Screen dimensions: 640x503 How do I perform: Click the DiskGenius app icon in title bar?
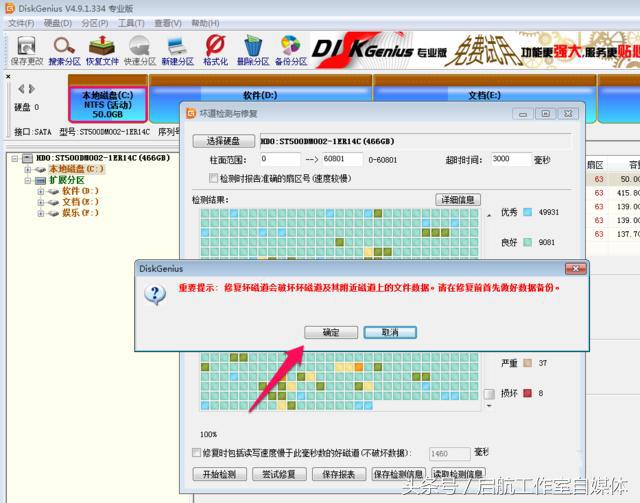click(9, 8)
